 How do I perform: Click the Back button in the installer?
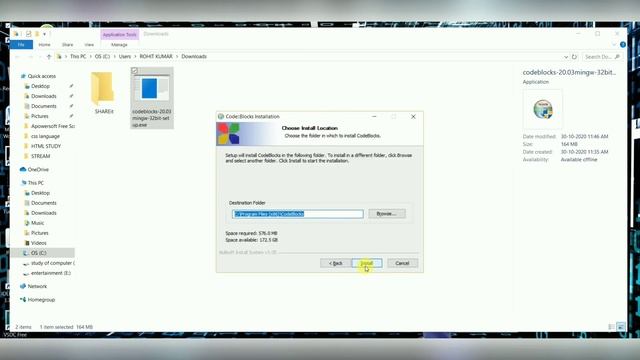[335, 263]
